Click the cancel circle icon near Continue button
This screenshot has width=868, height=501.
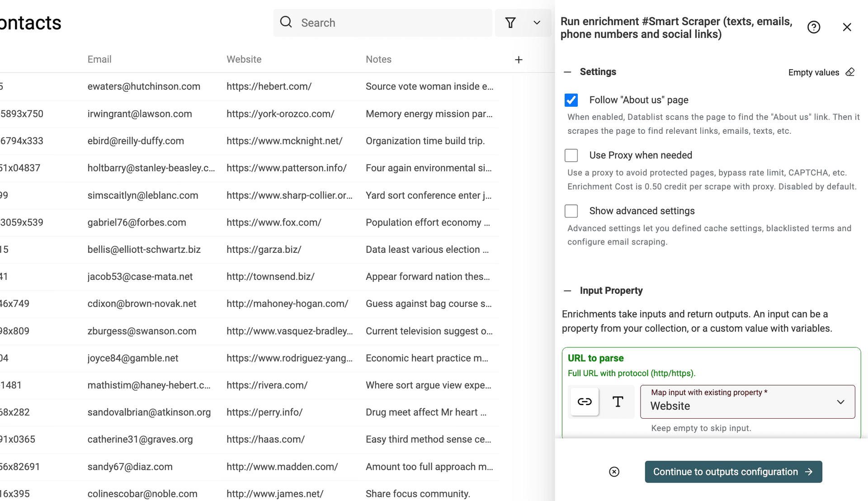click(x=614, y=472)
